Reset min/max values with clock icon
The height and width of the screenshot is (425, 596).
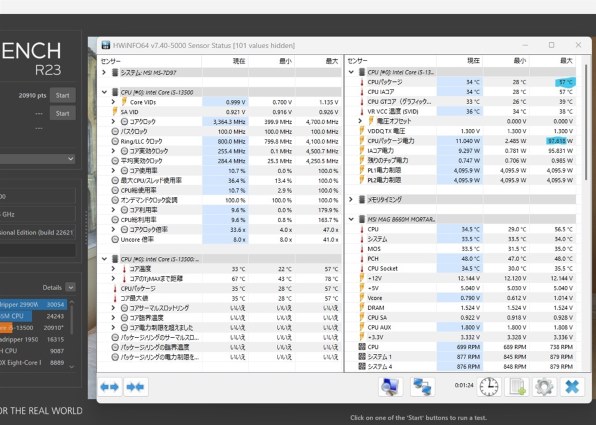point(489,387)
